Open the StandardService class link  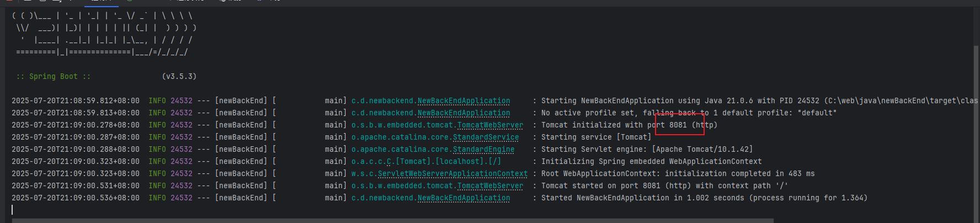[x=486, y=137]
